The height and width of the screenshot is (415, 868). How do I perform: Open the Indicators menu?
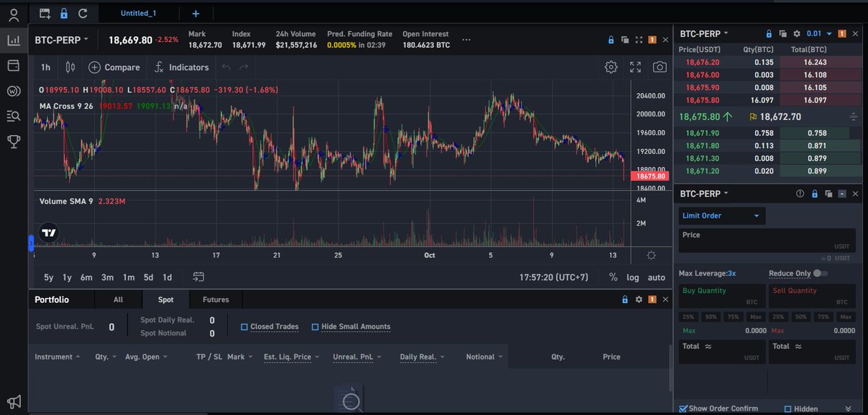182,67
